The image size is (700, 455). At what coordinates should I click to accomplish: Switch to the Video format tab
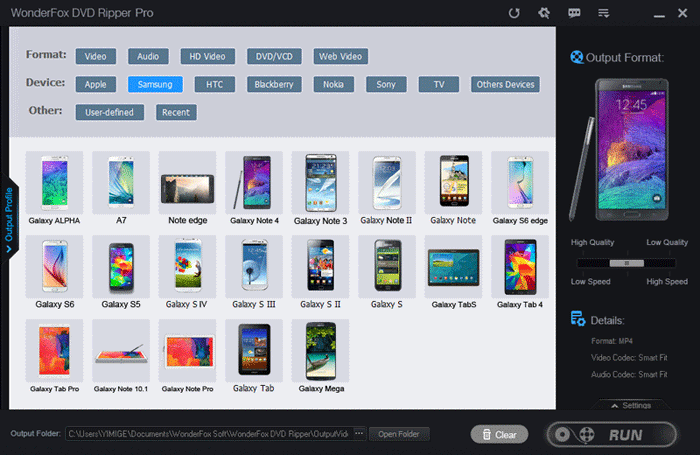(96, 56)
